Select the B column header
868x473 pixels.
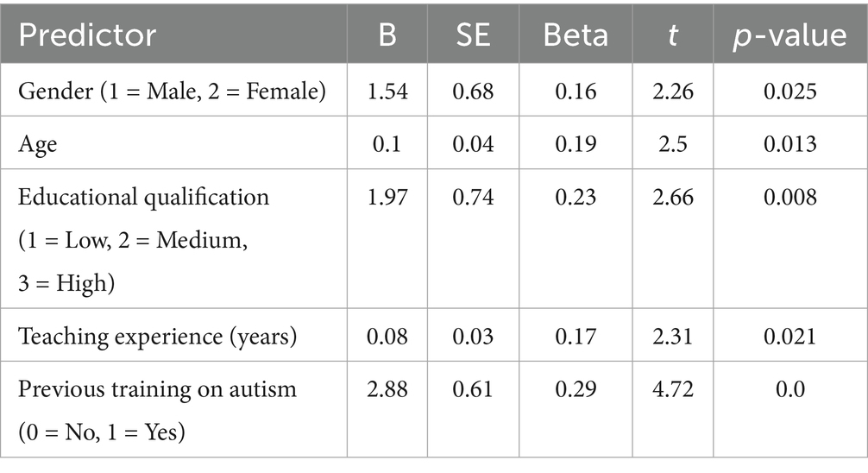[x=387, y=35]
